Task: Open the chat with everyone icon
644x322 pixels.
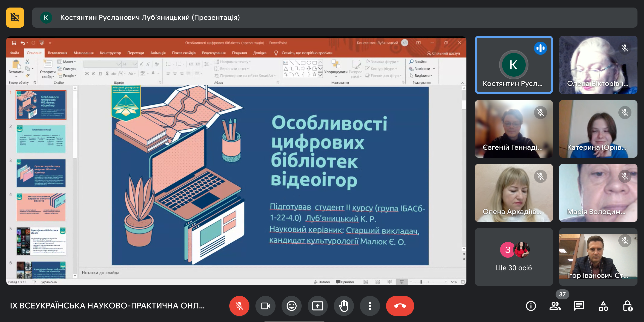Action: pyautogui.click(x=579, y=306)
